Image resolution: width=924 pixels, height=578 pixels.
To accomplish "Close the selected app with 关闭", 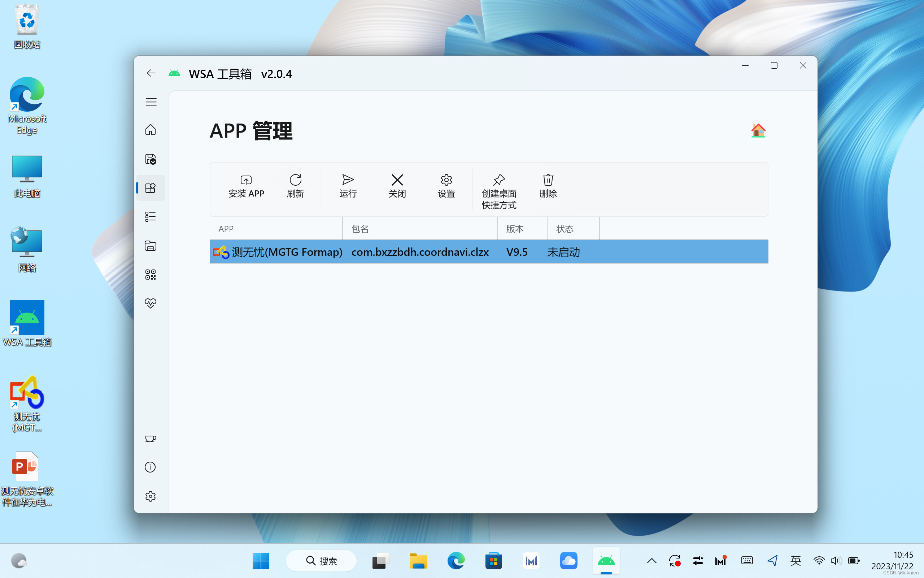I will [397, 186].
